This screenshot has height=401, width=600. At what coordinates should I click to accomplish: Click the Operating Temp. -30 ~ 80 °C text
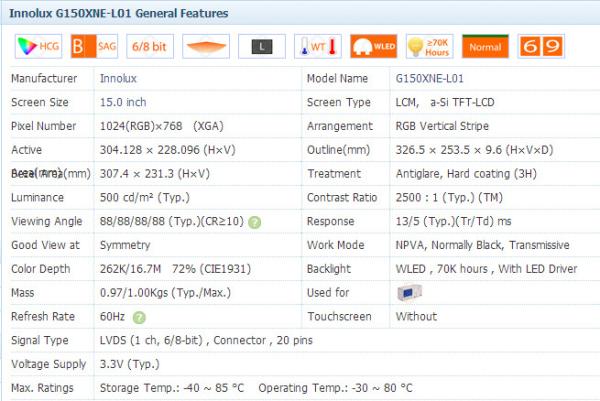coord(336,388)
